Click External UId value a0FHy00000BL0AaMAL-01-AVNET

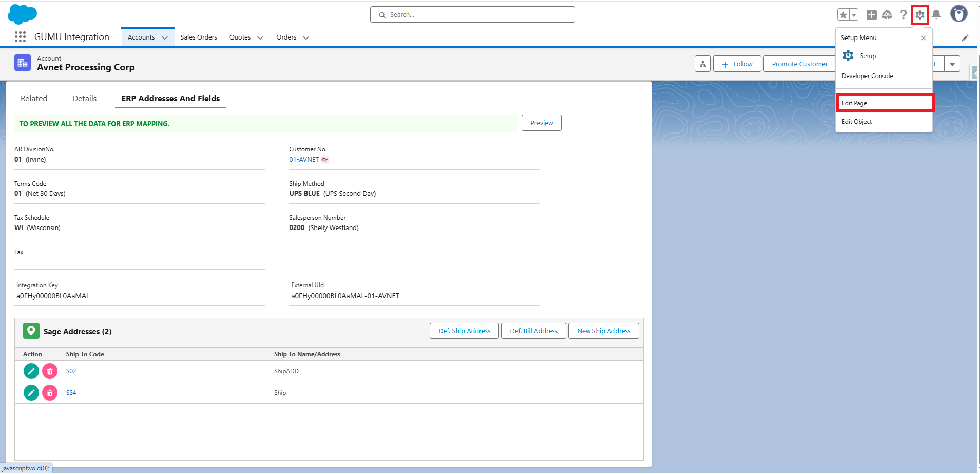click(x=345, y=296)
